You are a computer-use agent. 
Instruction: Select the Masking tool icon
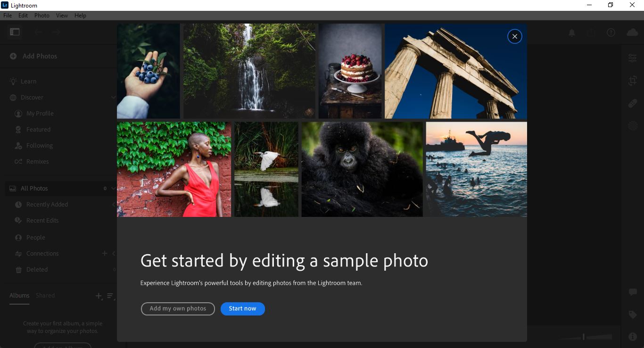point(632,125)
